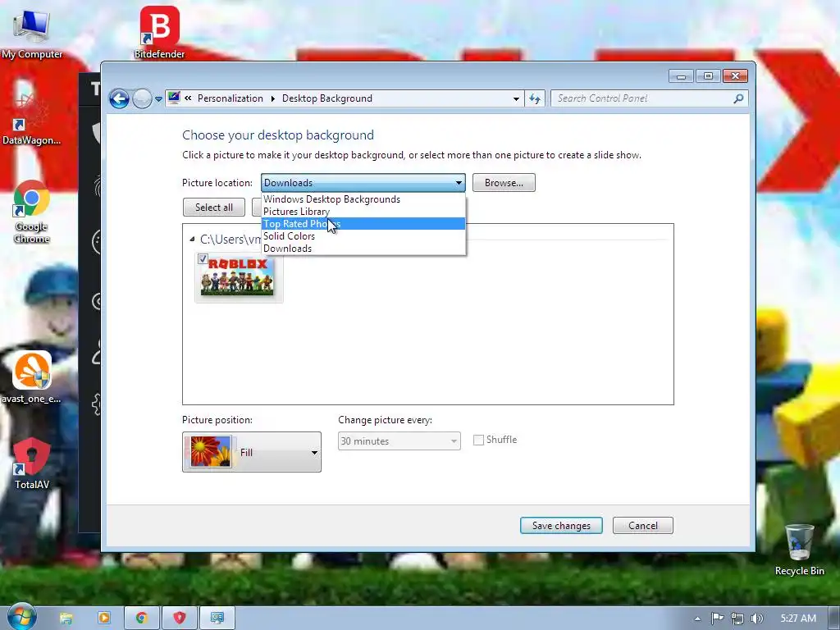This screenshot has height=630, width=840.
Task: Open My Computer desktop icon
Action: (32, 34)
